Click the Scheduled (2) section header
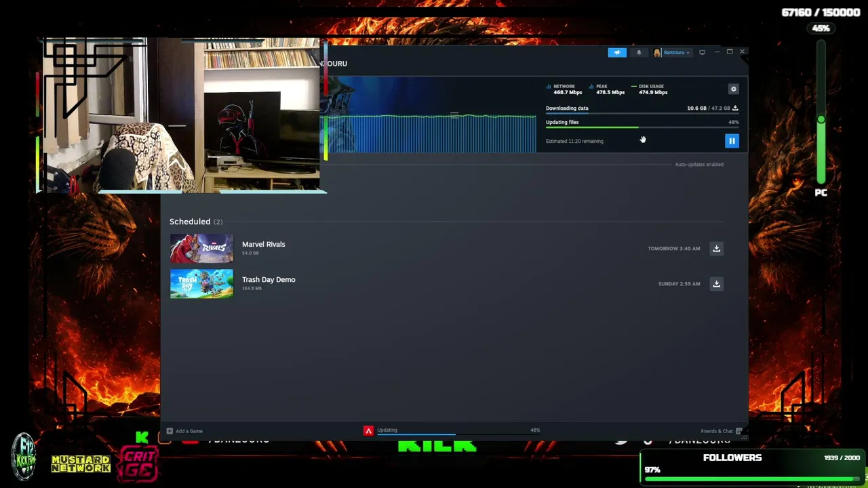The height and width of the screenshot is (488, 868). click(196, 222)
